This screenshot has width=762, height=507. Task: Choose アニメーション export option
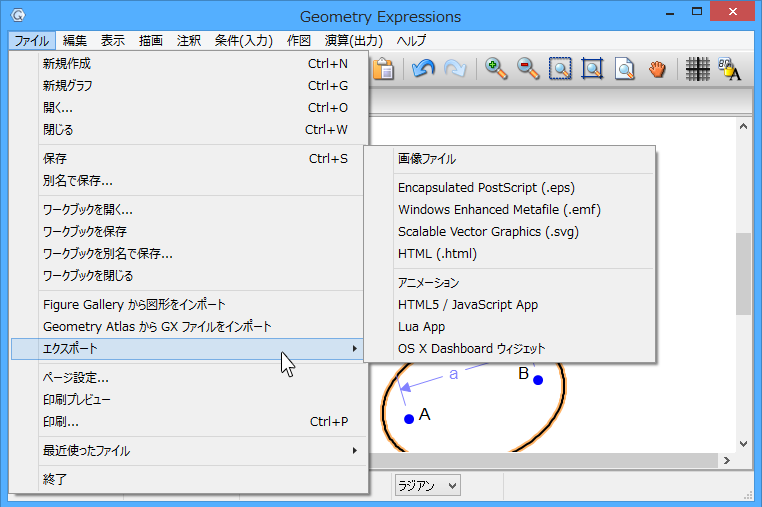[x=509, y=282]
